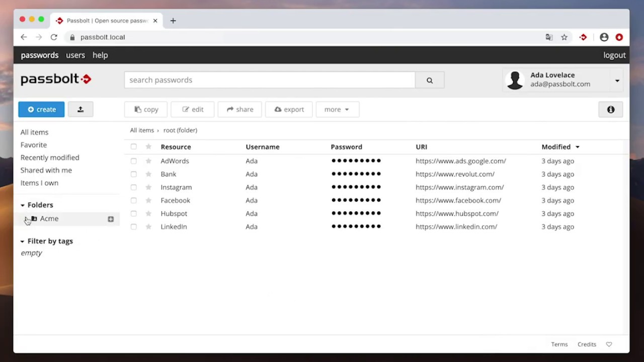Click the Passbolt extension icon in browser toolbar
The image size is (644, 362).
pos(583,37)
